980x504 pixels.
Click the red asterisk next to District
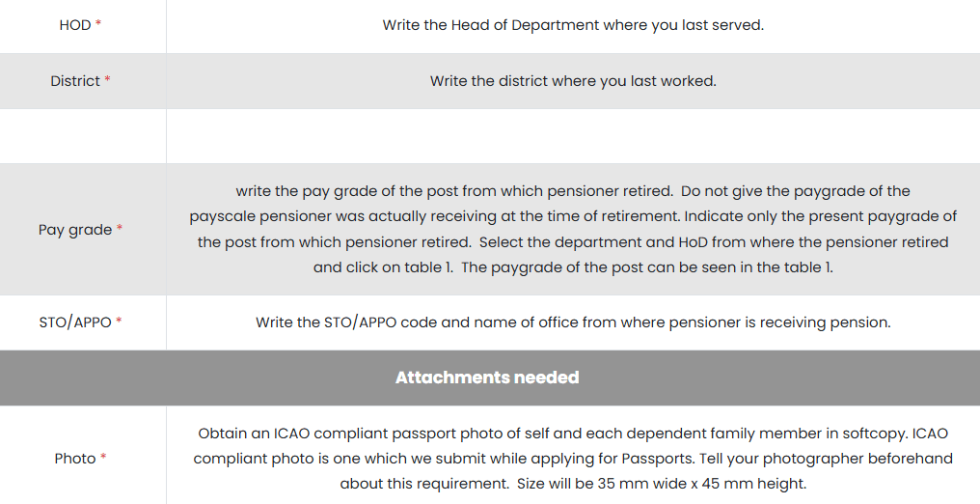click(108, 81)
